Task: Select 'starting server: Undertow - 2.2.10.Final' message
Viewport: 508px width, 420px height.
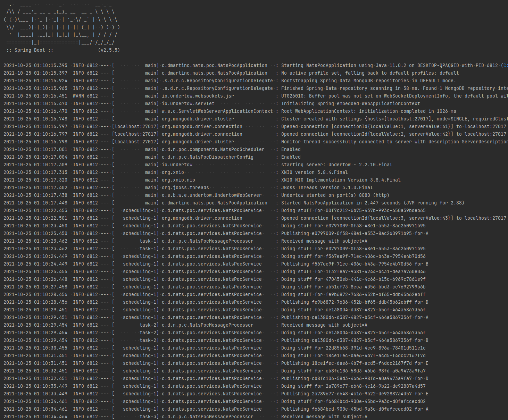Action: (337, 165)
